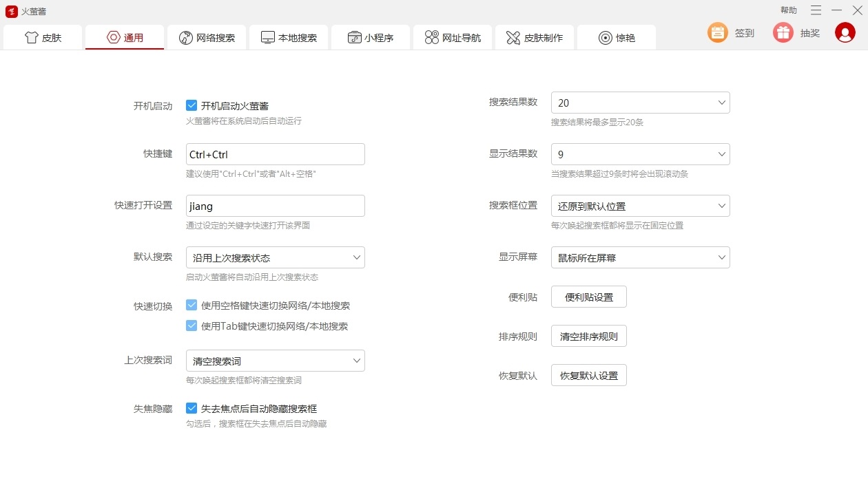Open the 帮助 menu

[788, 10]
